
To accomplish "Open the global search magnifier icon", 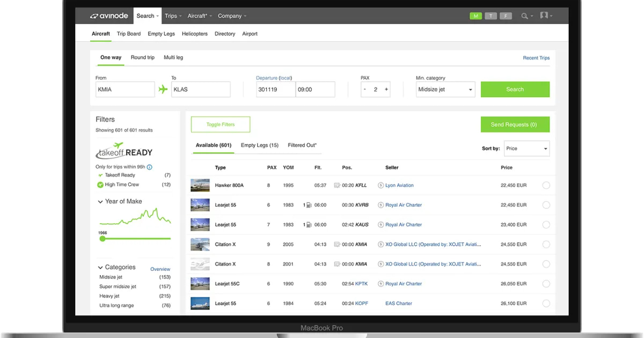I will point(525,15).
